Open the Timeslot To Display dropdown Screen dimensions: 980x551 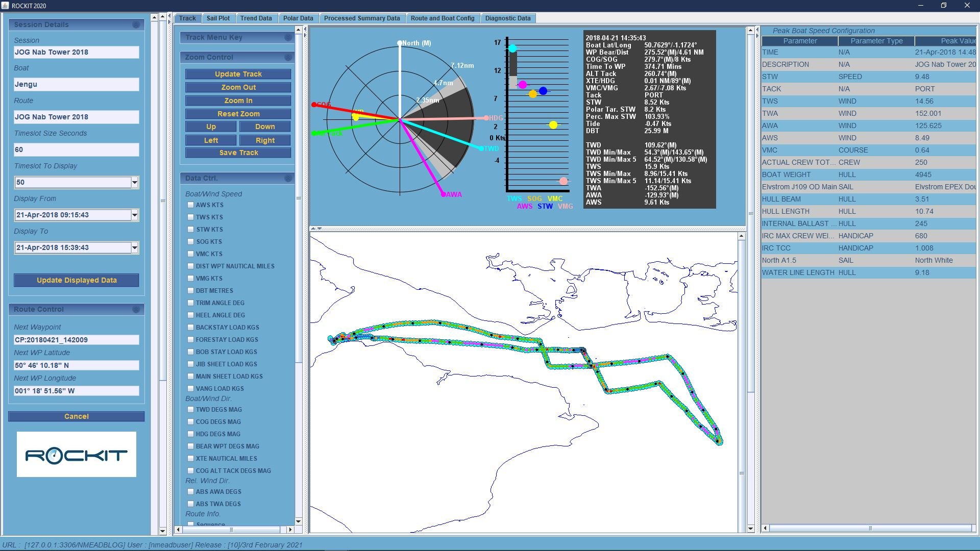coord(134,182)
